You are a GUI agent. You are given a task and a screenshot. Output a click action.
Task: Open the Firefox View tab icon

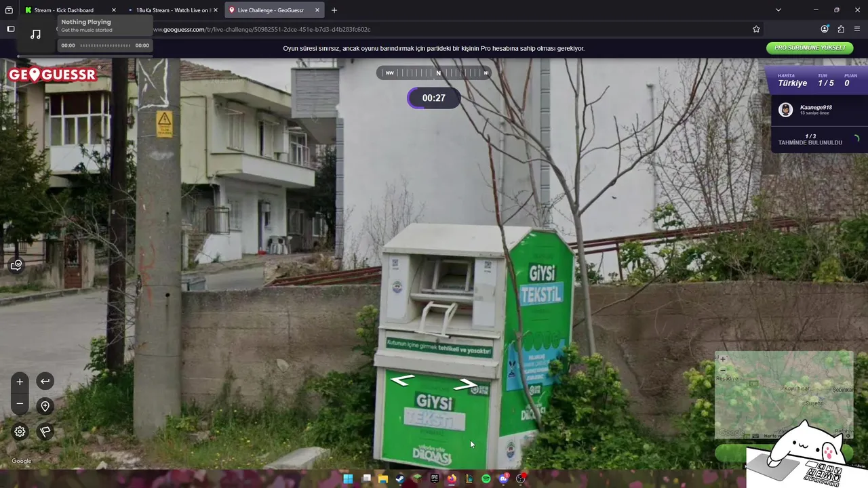(9, 10)
